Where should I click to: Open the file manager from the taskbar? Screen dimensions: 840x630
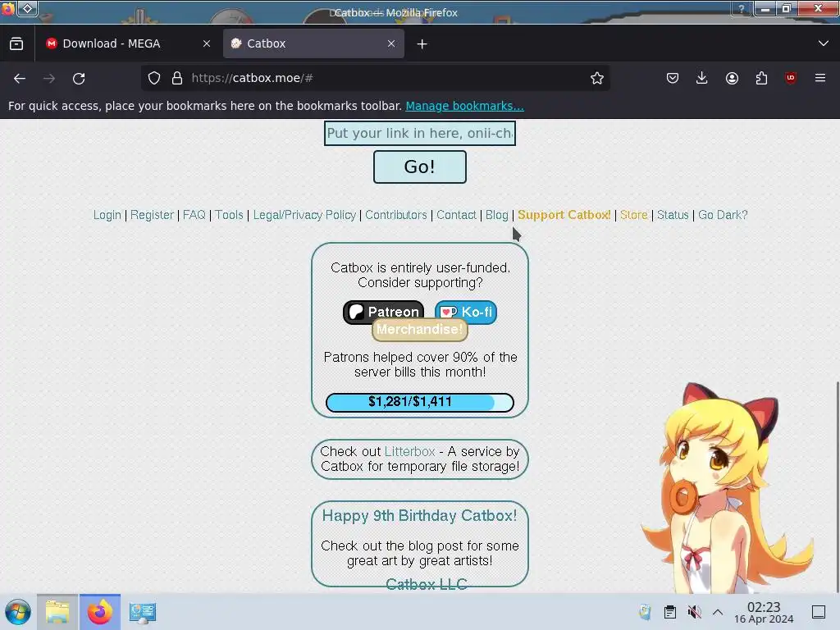(57, 612)
